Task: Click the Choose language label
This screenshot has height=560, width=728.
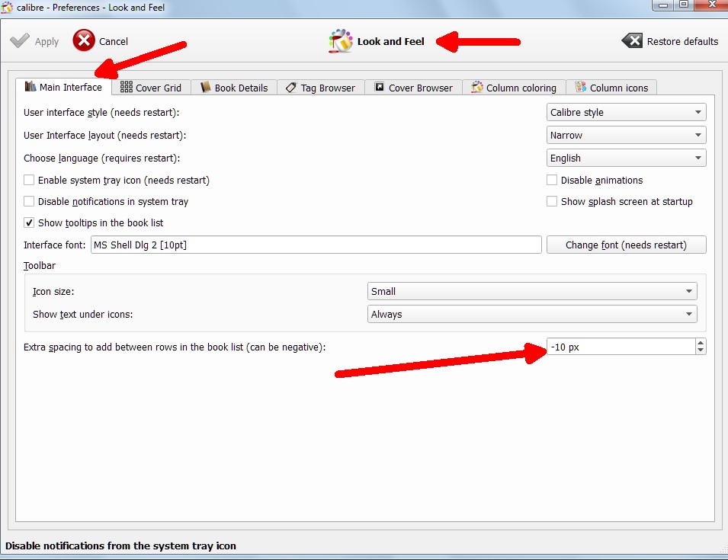Action: [x=101, y=158]
